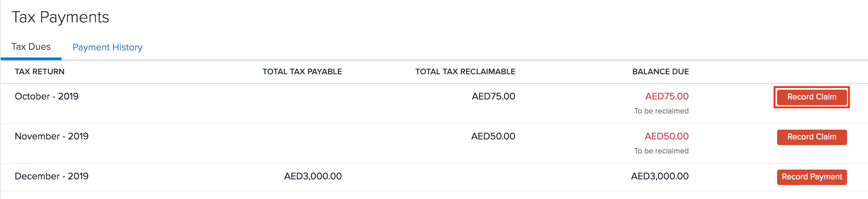
Task: Click the TOTAL TAX PAYABLE column header
Action: tap(302, 72)
